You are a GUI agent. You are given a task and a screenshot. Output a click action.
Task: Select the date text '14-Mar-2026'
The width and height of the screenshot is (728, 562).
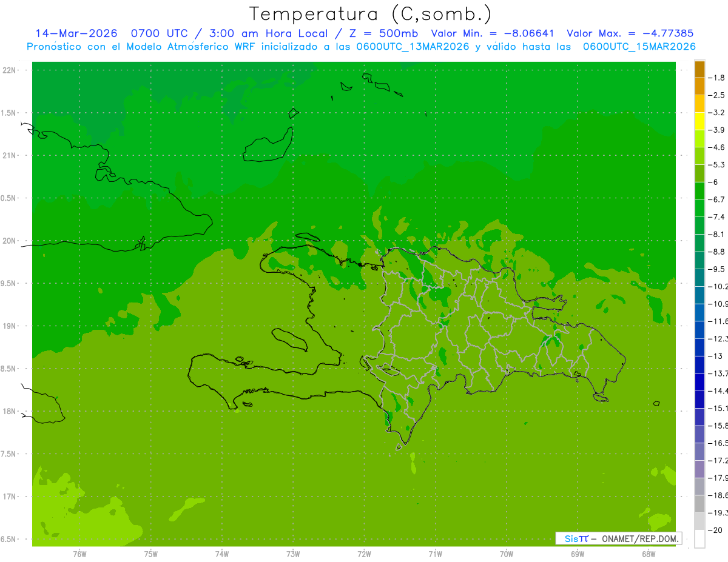(76, 33)
